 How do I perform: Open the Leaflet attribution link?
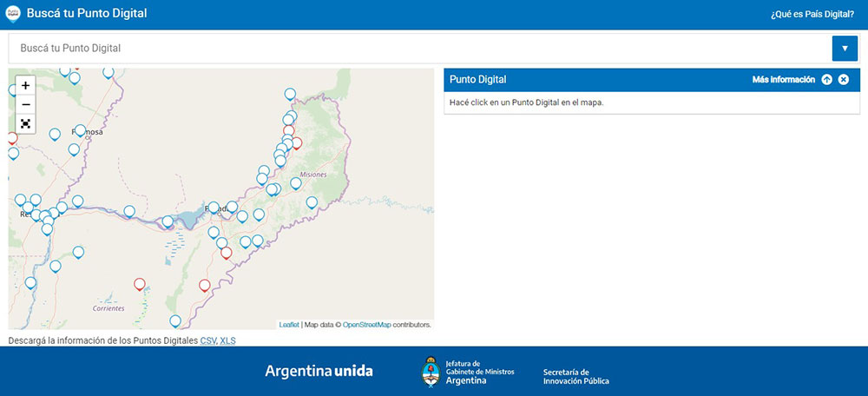(289, 325)
